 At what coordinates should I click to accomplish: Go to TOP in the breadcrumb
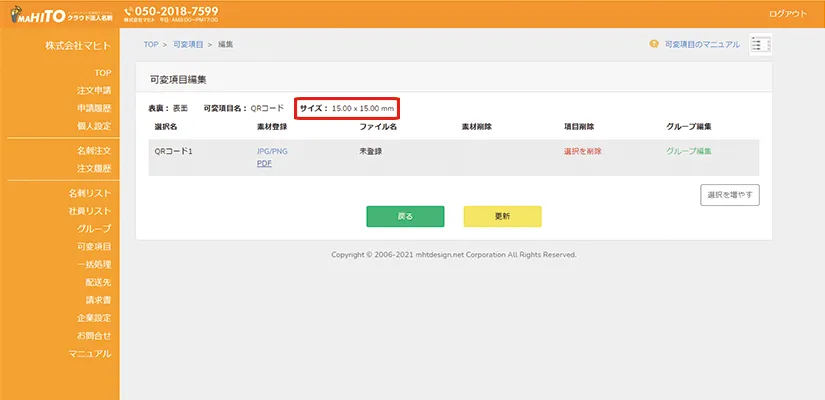click(151, 45)
